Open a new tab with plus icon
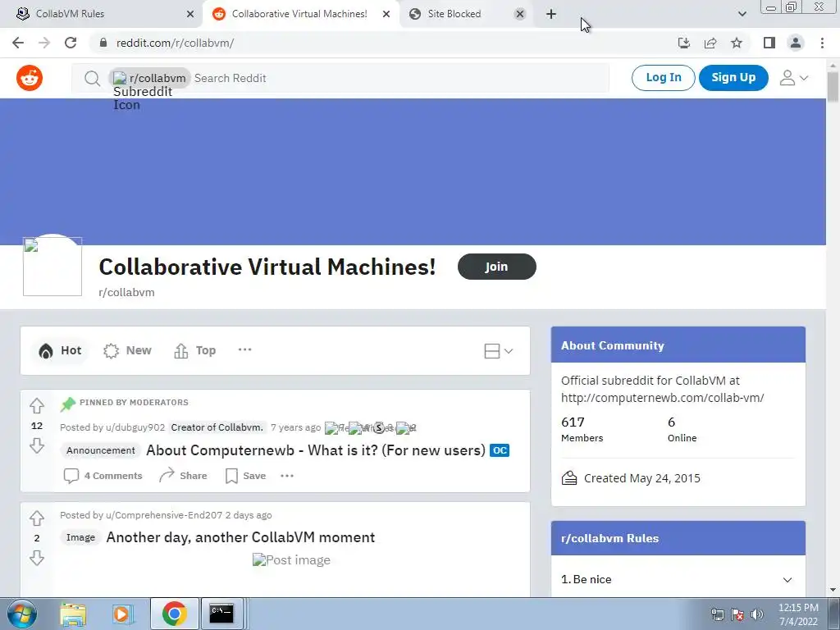Image resolution: width=840 pixels, height=630 pixels. click(x=551, y=14)
